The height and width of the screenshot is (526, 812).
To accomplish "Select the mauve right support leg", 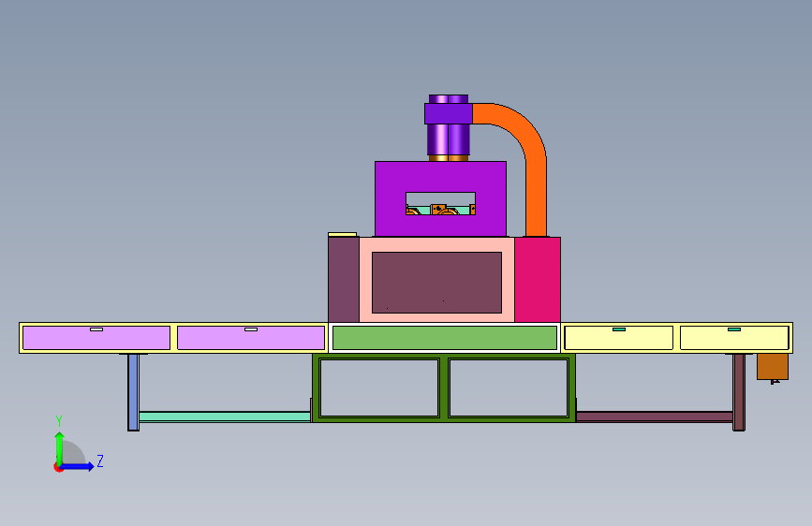I will pos(739,392).
